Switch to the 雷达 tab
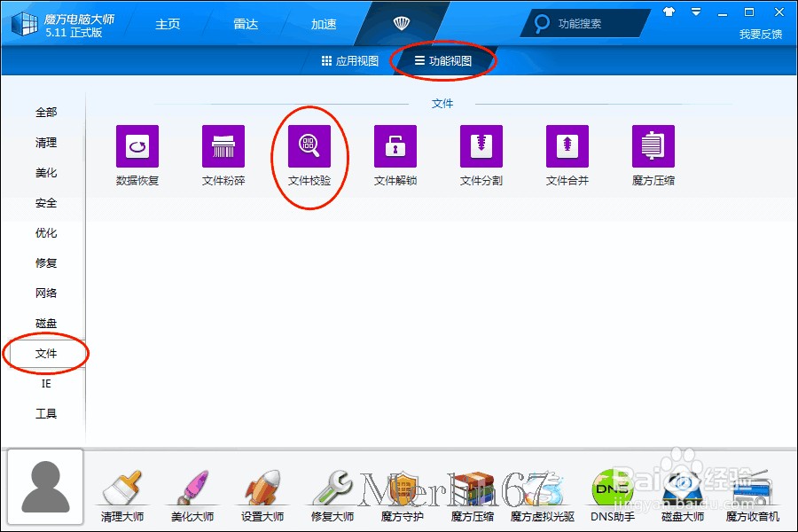The width and height of the screenshot is (798, 532). click(246, 24)
